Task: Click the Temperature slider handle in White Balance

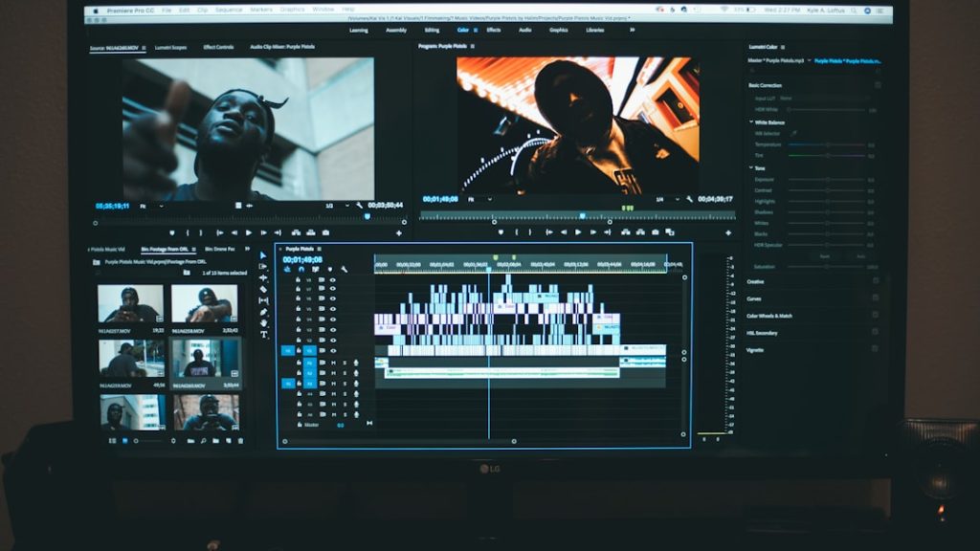Action: (829, 144)
